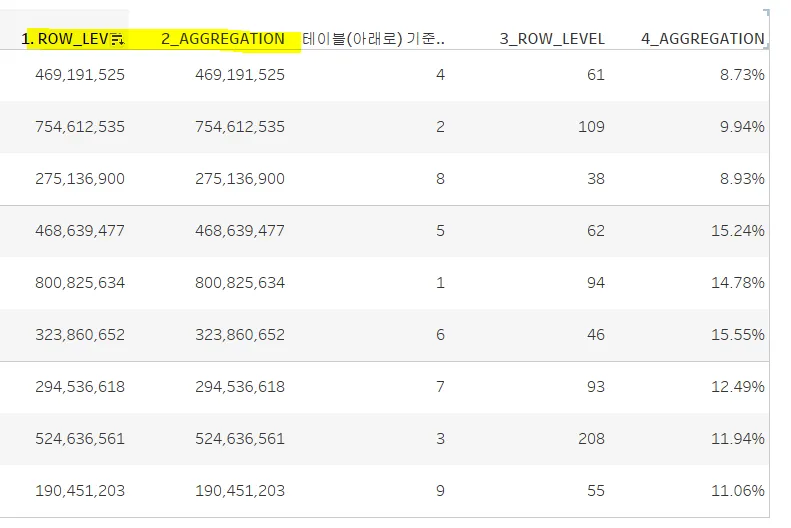This screenshot has width=791, height=528.
Task: Click the 323,860,652 value in 2_AGGREGATION column
Action: 240,334
